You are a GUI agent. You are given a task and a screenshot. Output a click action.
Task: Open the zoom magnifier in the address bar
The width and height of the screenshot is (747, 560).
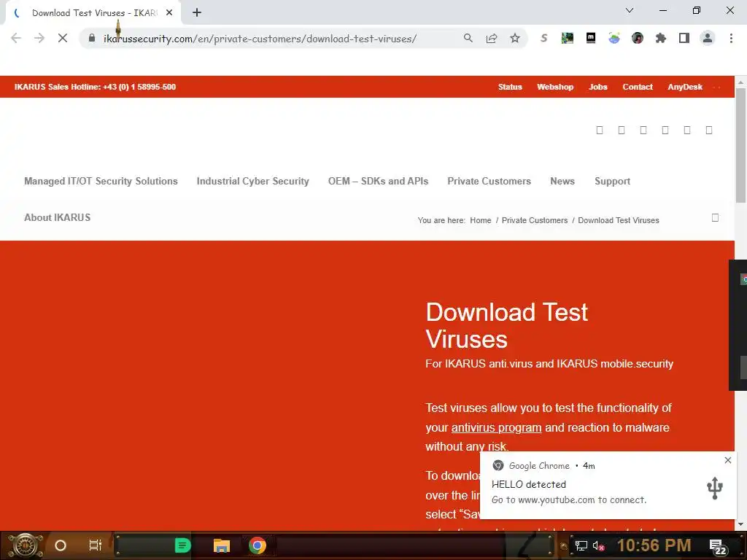(x=468, y=38)
